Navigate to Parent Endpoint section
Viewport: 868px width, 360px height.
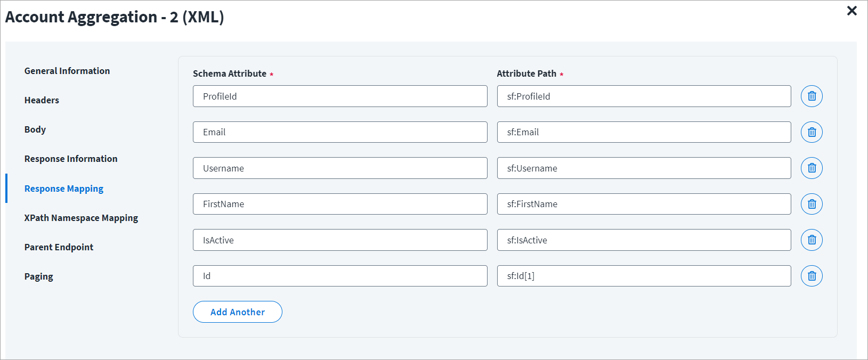(x=59, y=247)
